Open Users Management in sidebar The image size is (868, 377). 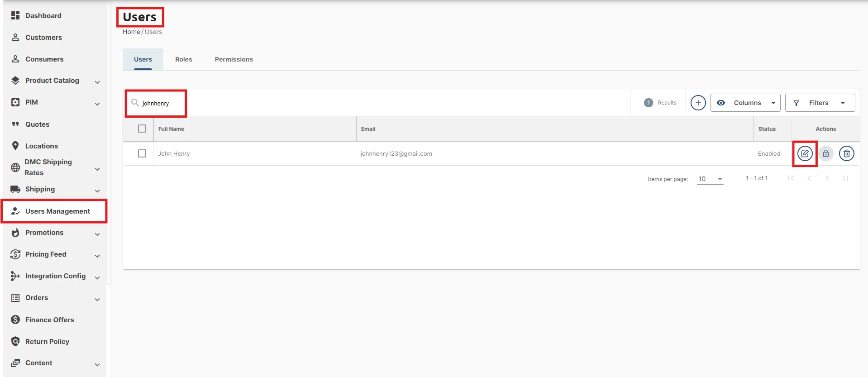[x=54, y=211]
